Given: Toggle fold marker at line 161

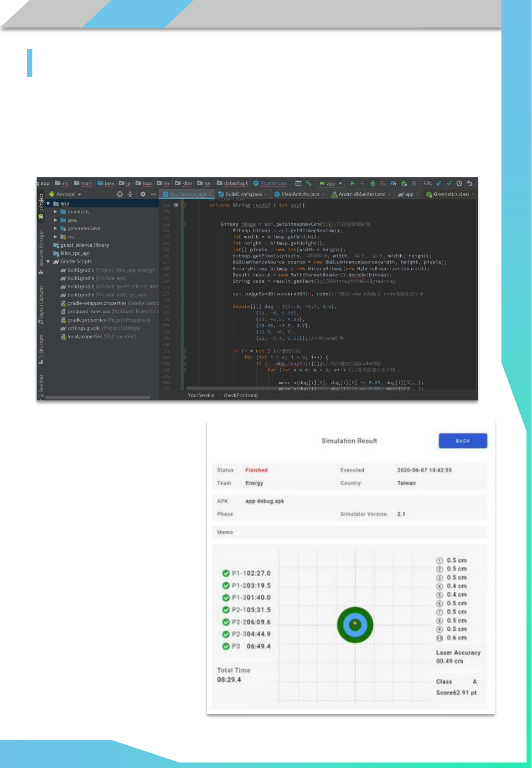Looking at the screenshot, I should pyautogui.click(x=184, y=224).
